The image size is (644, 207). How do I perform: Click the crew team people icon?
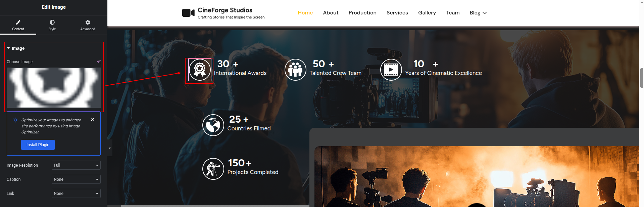coord(295,70)
